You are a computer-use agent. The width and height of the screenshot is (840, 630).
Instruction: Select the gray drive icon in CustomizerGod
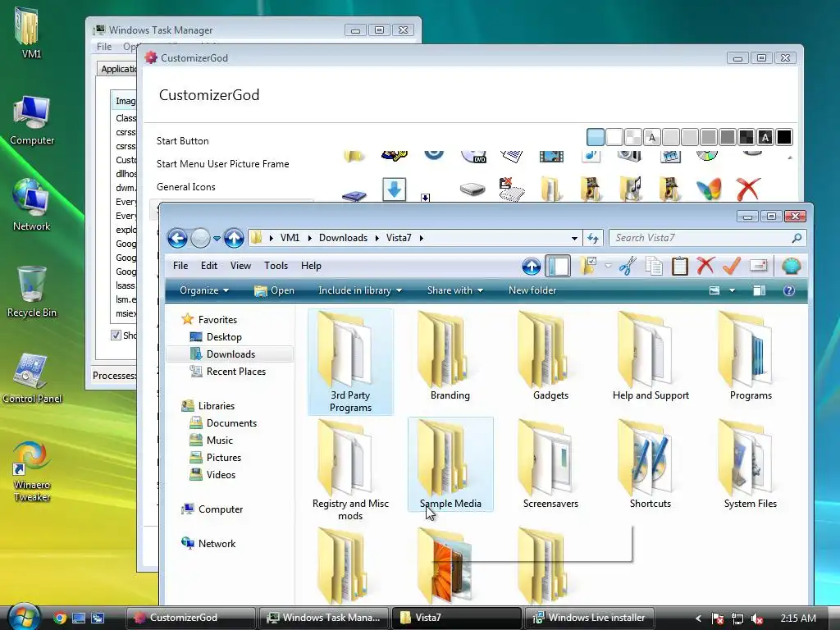[472, 189]
